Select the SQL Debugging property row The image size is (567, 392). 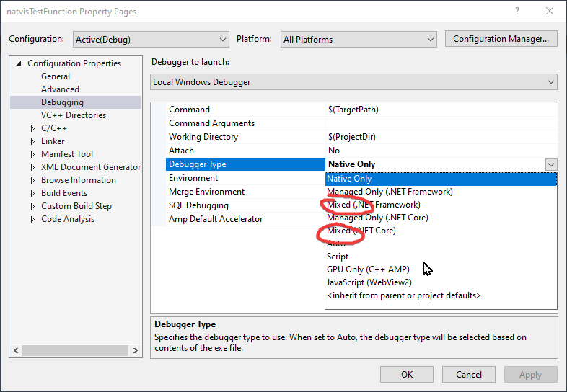tap(245, 205)
